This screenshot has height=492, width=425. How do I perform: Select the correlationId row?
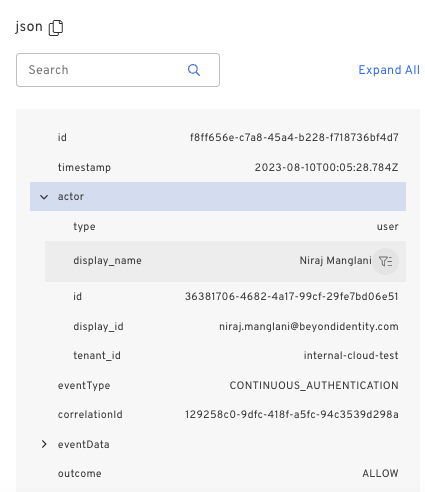[218, 415]
